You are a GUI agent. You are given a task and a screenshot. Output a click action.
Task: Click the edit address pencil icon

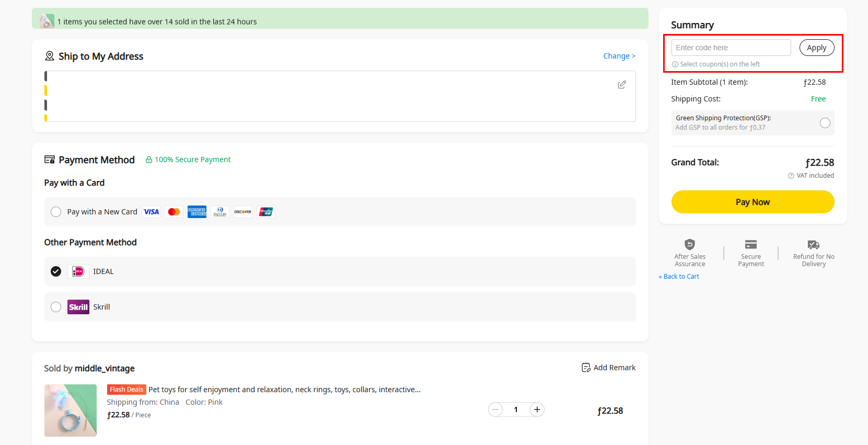[x=622, y=85]
